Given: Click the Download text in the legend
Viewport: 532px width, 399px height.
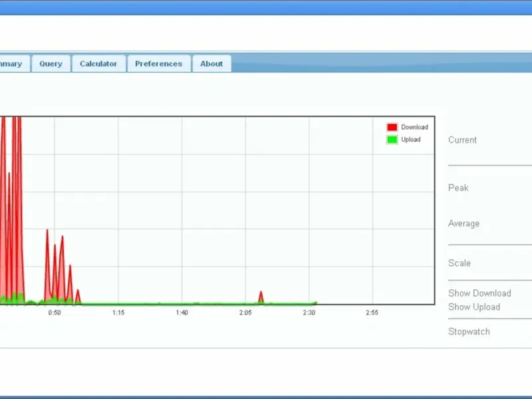Looking at the screenshot, I should (414, 127).
